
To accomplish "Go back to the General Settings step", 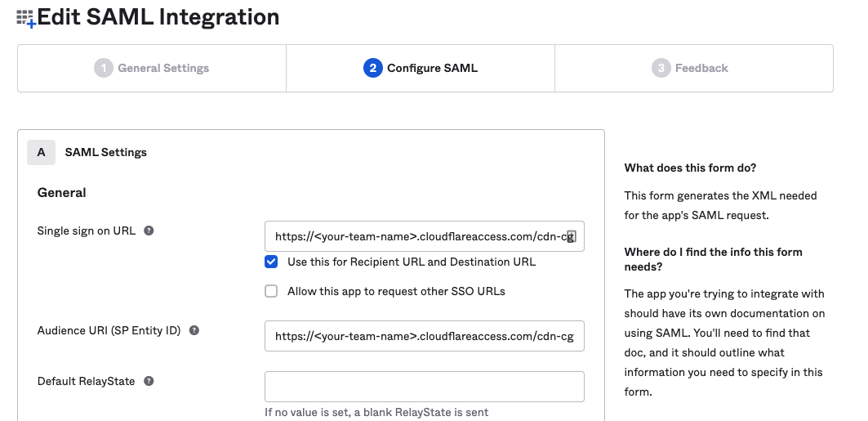I will [x=152, y=69].
